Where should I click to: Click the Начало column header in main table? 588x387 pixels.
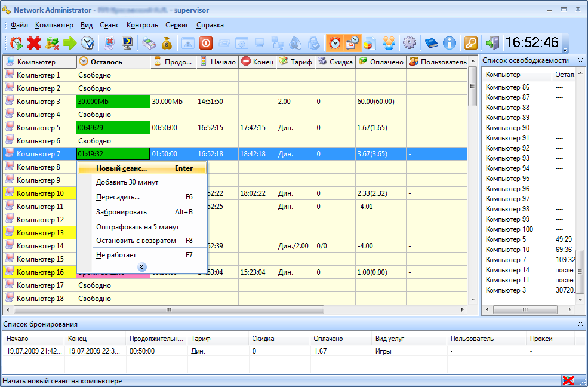[x=217, y=62]
